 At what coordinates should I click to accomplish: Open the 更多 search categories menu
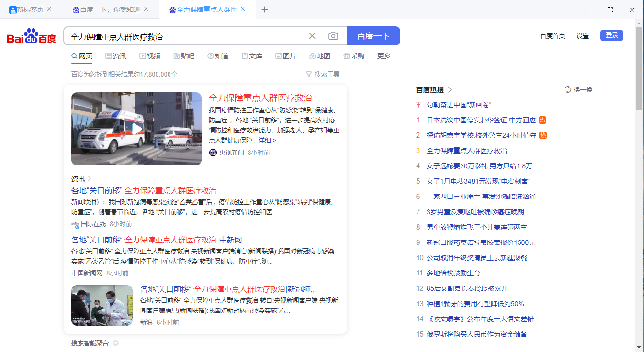click(384, 56)
